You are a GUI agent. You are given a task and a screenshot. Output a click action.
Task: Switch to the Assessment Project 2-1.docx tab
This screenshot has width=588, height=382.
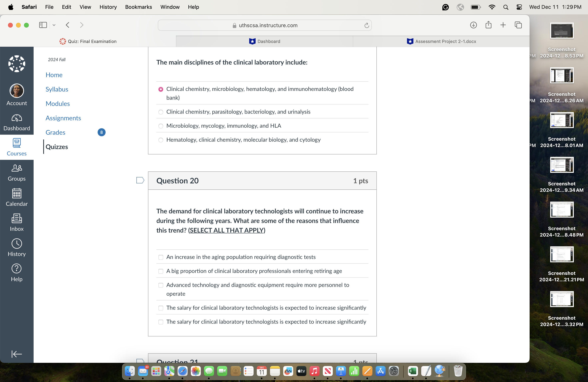point(442,41)
